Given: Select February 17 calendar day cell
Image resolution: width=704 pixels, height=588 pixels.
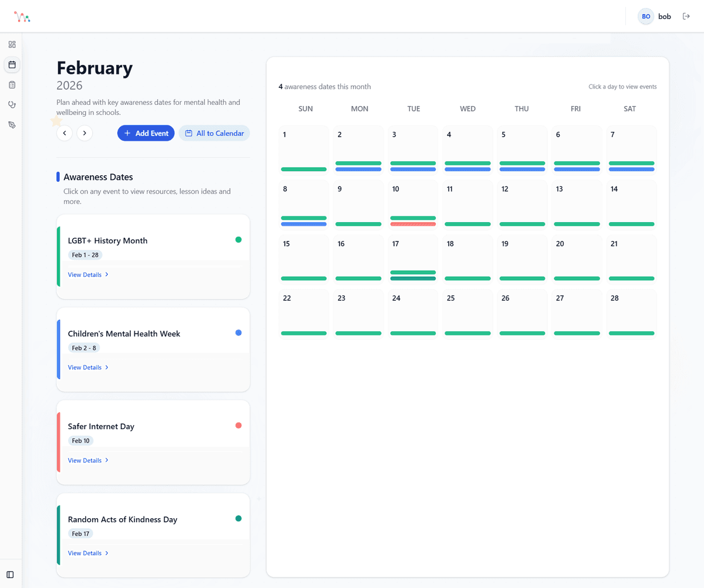Looking at the screenshot, I should pyautogui.click(x=413, y=257).
